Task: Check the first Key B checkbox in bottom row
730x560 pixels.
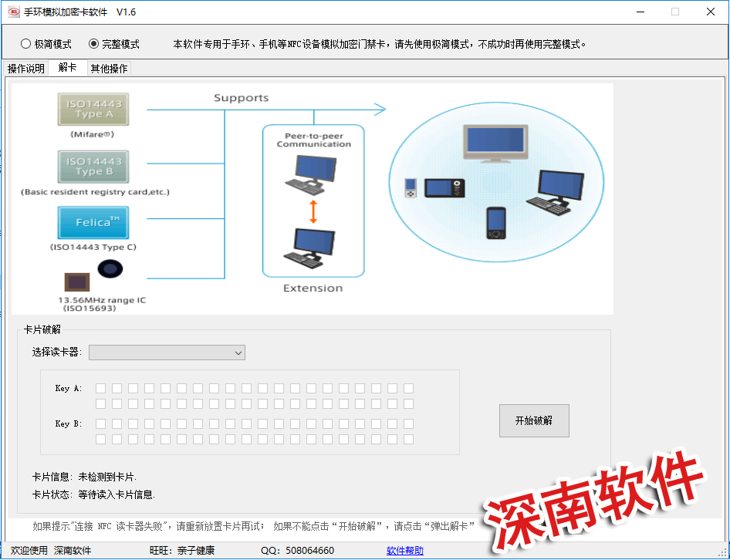Action: point(100,439)
